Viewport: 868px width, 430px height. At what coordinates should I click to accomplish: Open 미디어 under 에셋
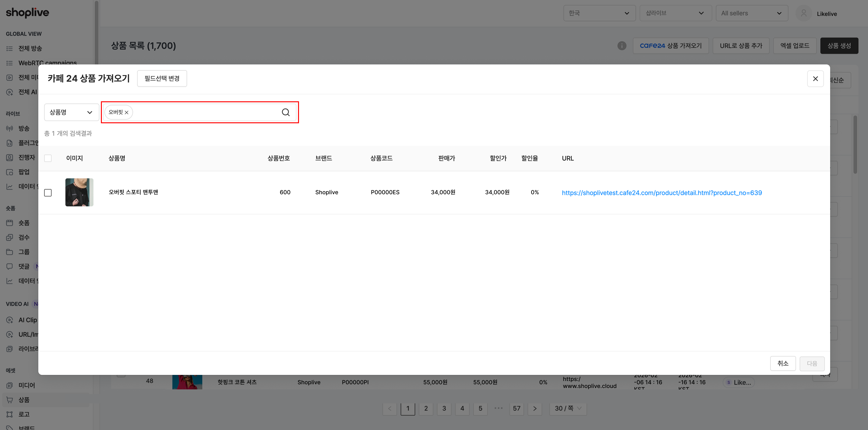(x=26, y=385)
